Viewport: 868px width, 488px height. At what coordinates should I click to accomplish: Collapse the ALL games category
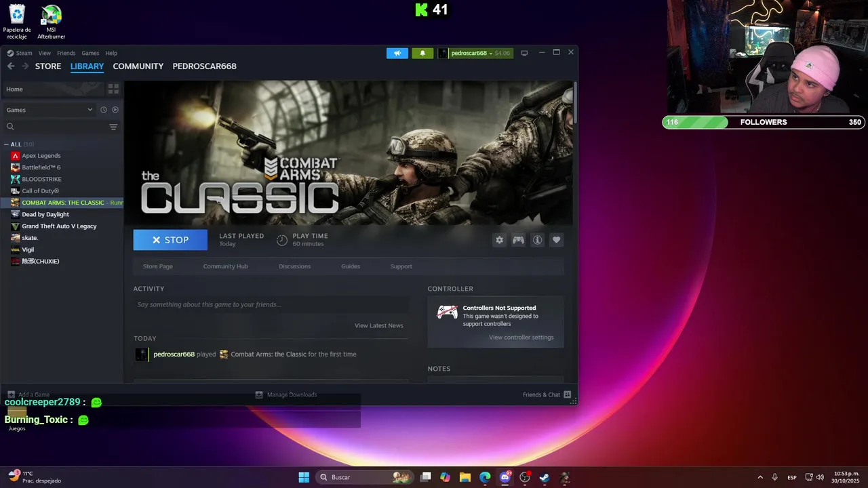coord(6,144)
